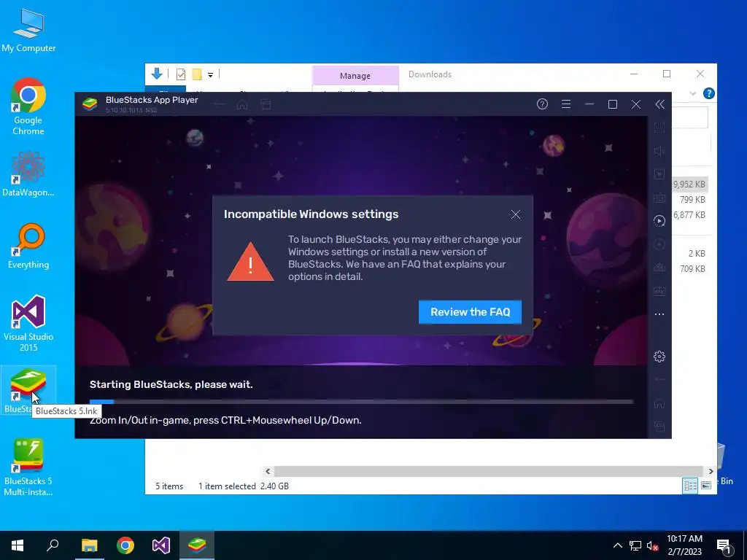Select BlueStacks 5 Multi-Instance desktop shortcut
Viewport: 747px width, 560px height.
tap(28, 467)
